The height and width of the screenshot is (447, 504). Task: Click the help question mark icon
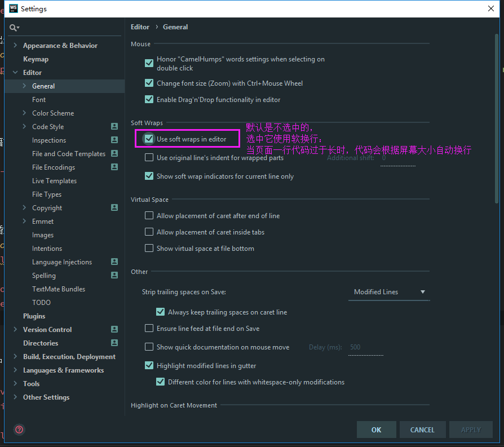tap(19, 430)
